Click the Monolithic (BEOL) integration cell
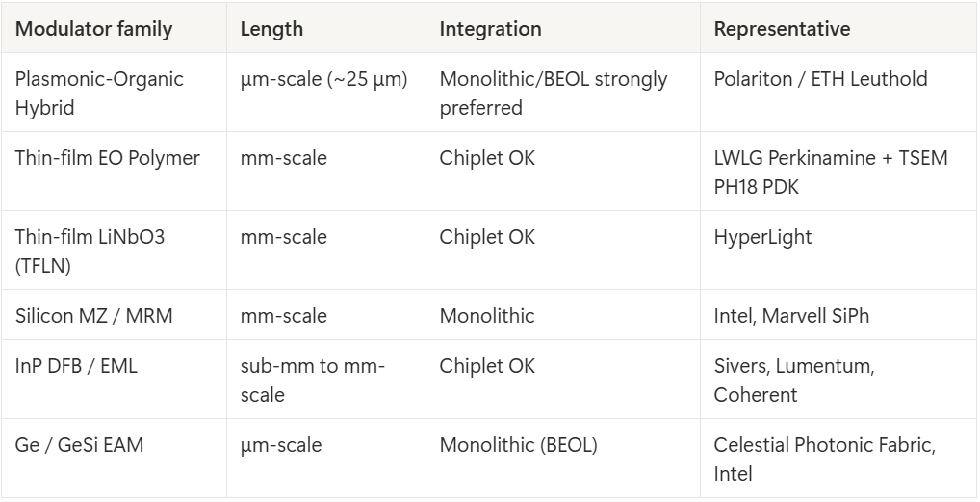The width and height of the screenshot is (980, 502). tap(563, 459)
